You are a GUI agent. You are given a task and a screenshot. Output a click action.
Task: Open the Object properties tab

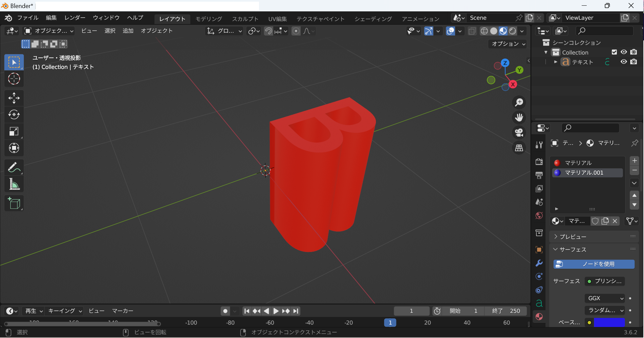pyautogui.click(x=539, y=250)
